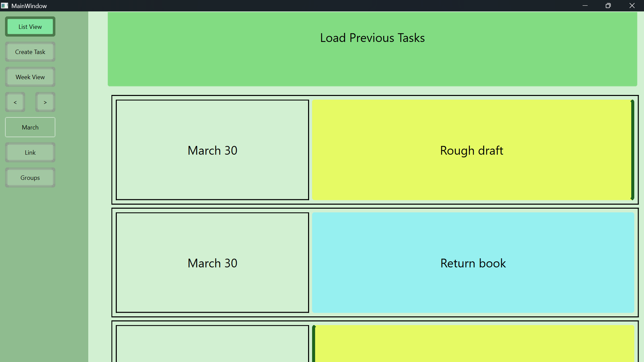This screenshot has height=362, width=644.
Task: Click the MainWindow app icon in title bar
Action: click(x=5, y=6)
